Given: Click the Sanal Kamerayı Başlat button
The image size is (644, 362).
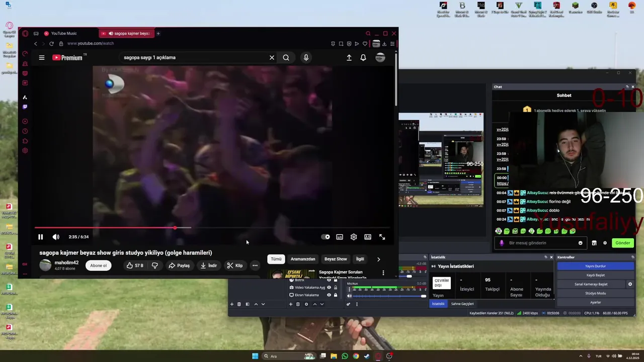Looking at the screenshot, I should pyautogui.click(x=591, y=284).
